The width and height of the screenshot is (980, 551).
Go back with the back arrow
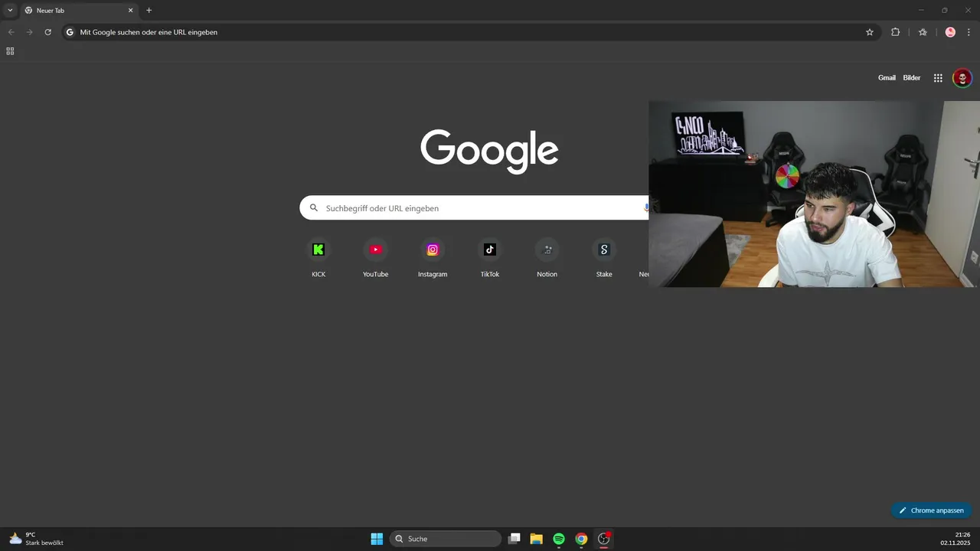[11, 32]
